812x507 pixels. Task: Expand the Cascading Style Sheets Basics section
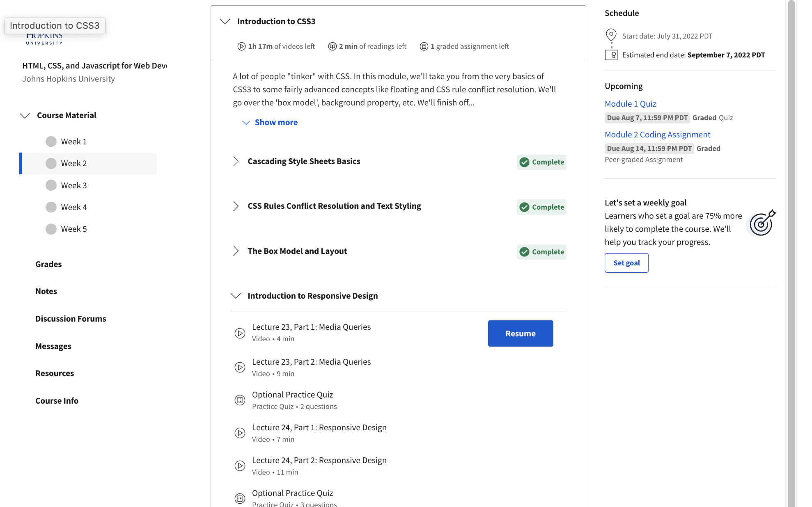[236, 161]
